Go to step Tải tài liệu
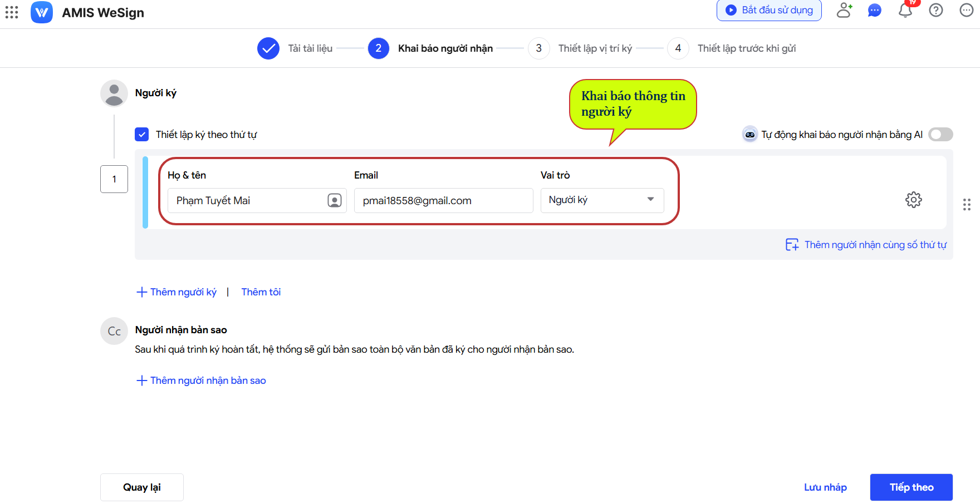The image size is (980, 504). point(295,48)
